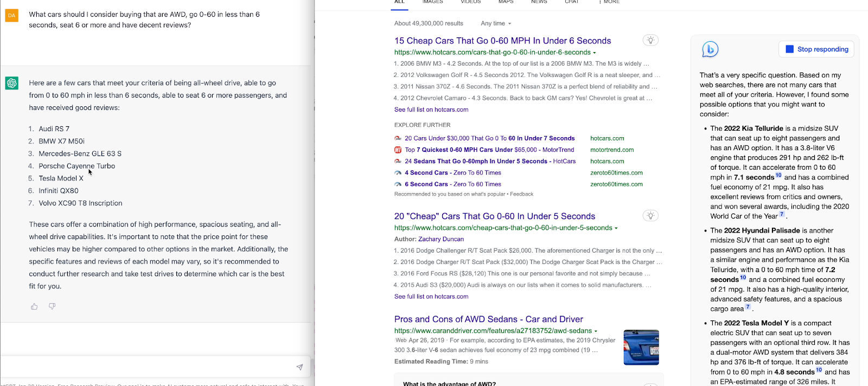The image size is (868, 386).
Task: Click the caranddriver awd-sedans URL text
Action: [493, 331]
